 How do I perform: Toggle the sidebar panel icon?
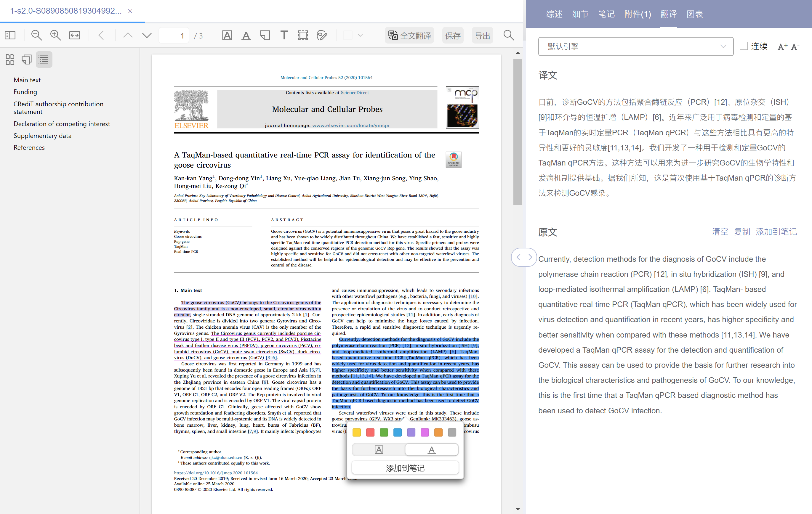10,35
